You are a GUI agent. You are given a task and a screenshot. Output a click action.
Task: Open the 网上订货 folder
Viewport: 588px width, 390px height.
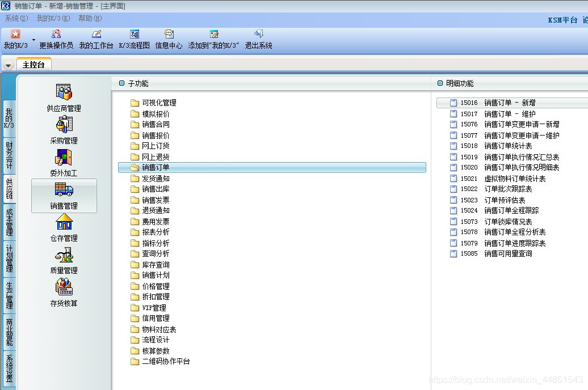pyautogui.click(x=150, y=146)
